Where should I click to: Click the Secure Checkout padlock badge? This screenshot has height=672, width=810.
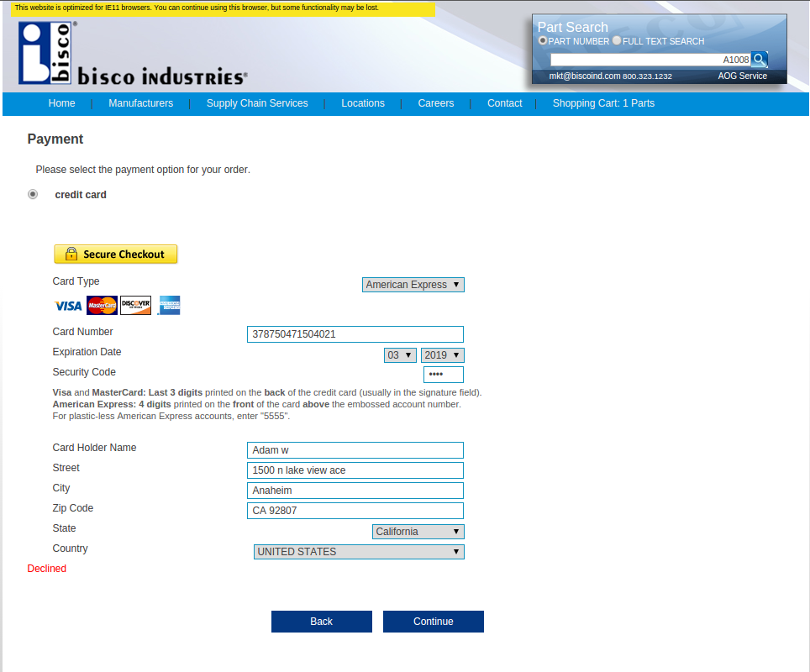coord(116,255)
